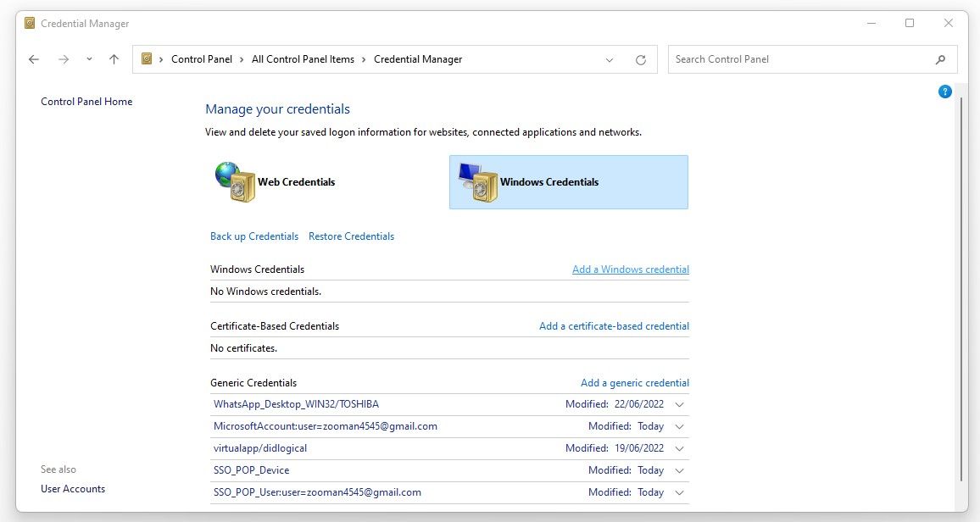Open Add a Windows credential link

[630, 269]
